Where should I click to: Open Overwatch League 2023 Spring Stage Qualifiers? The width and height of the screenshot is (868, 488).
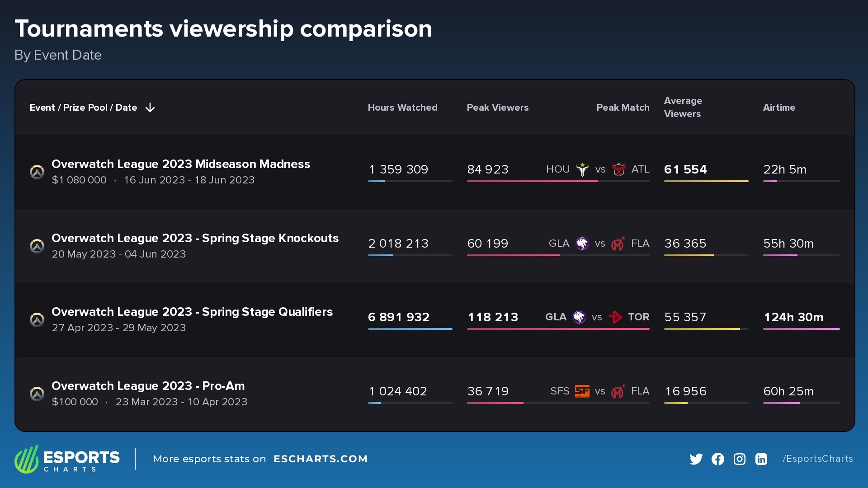click(x=192, y=312)
